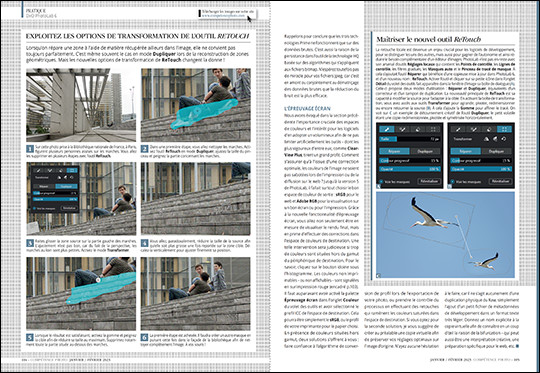Choose Réparer mode in step 3 panel
The height and width of the screenshot is (373, 540).
(44, 186)
